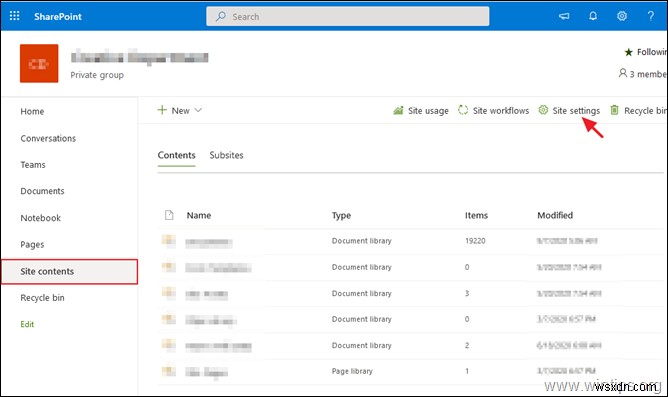
Task: Click the orange site logo tile
Action: (x=39, y=63)
